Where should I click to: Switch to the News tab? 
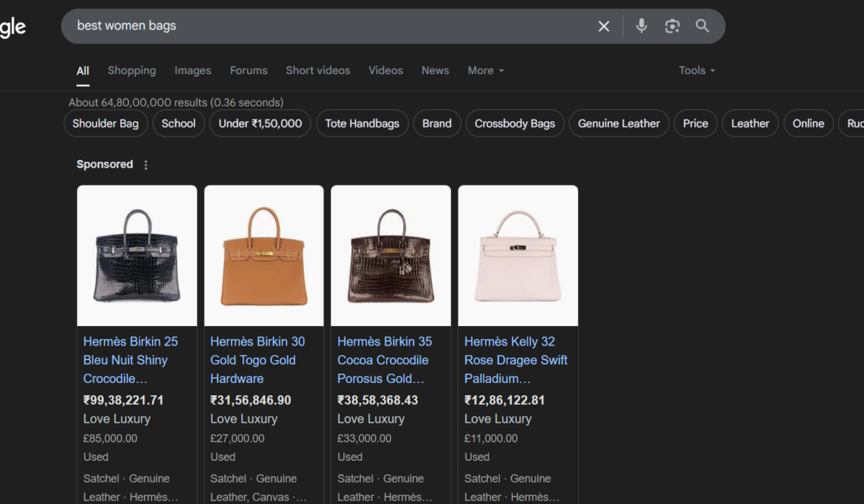(435, 71)
